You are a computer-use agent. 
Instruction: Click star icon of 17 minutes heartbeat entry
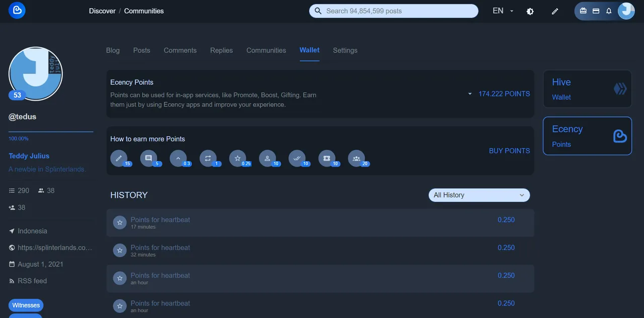[x=120, y=222]
